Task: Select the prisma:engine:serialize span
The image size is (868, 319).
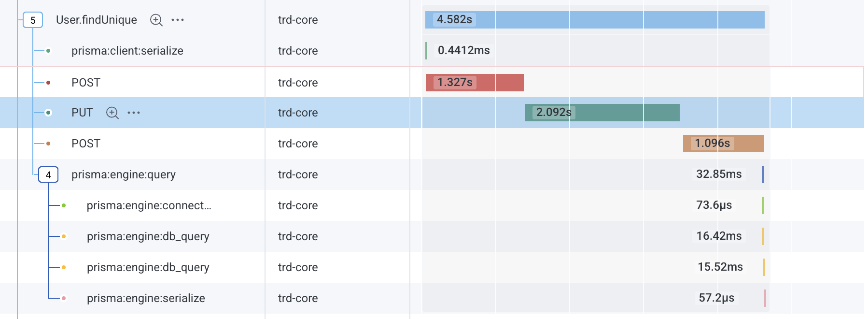Action: tap(146, 298)
